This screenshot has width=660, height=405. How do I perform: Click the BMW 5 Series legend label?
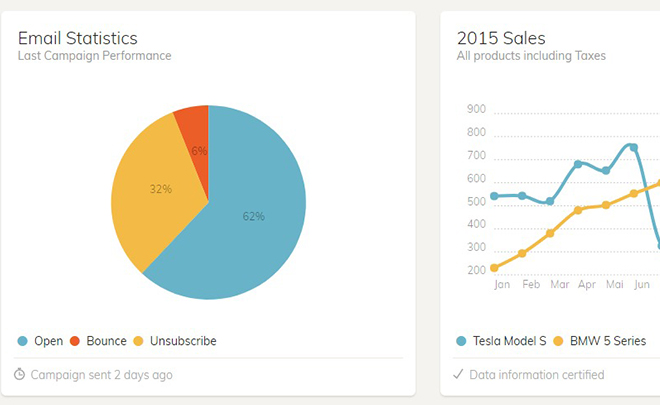coord(608,341)
